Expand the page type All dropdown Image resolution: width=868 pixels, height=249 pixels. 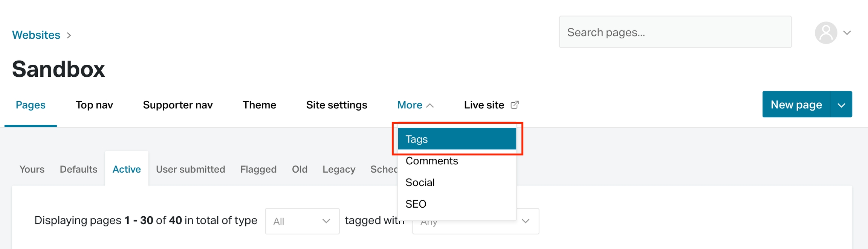(302, 221)
